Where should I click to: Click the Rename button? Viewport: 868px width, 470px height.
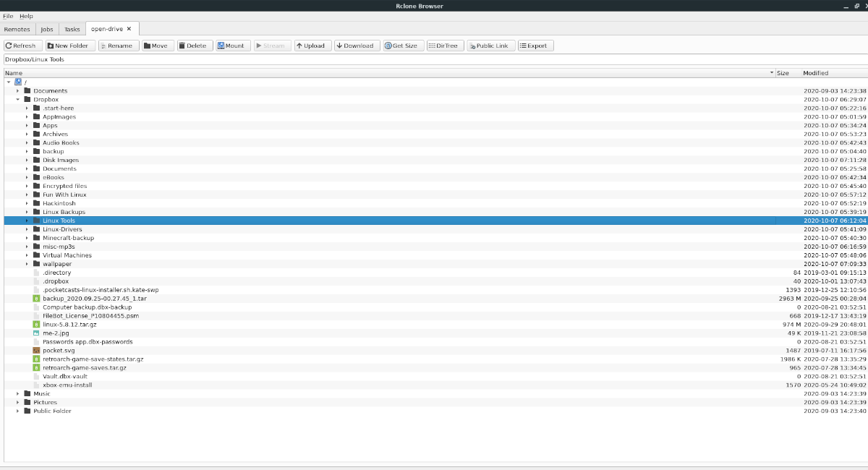tap(117, 45)
